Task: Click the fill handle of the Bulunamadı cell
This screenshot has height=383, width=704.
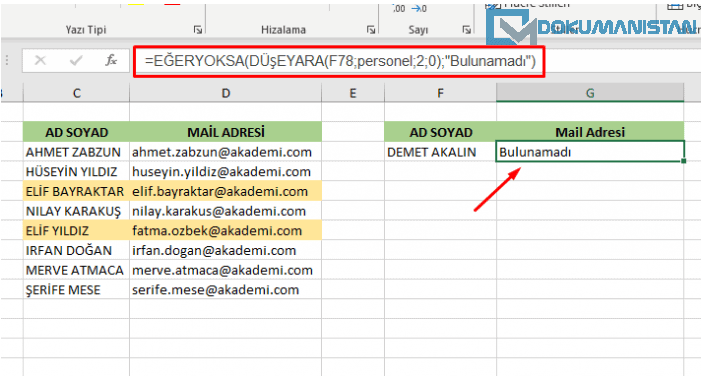Action: (684, 161)
